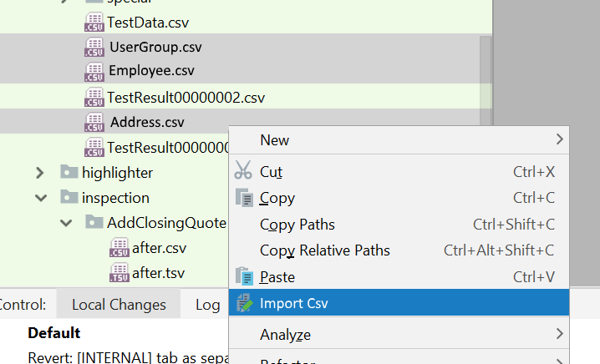The image size is (600, 364).
Task: Select UserGroup.csv in project tree
Action: (155, 47)
